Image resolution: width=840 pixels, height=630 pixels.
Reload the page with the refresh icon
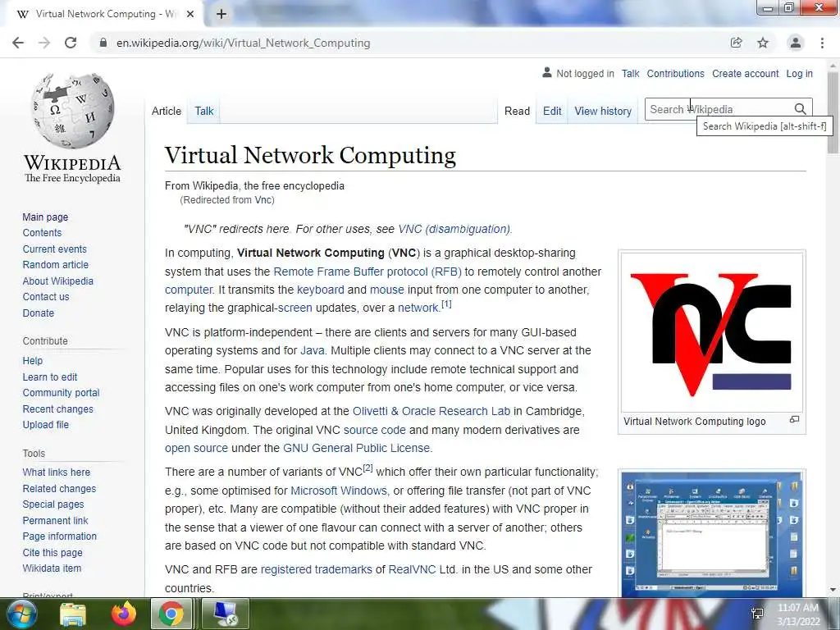click(x=71, y=43)
